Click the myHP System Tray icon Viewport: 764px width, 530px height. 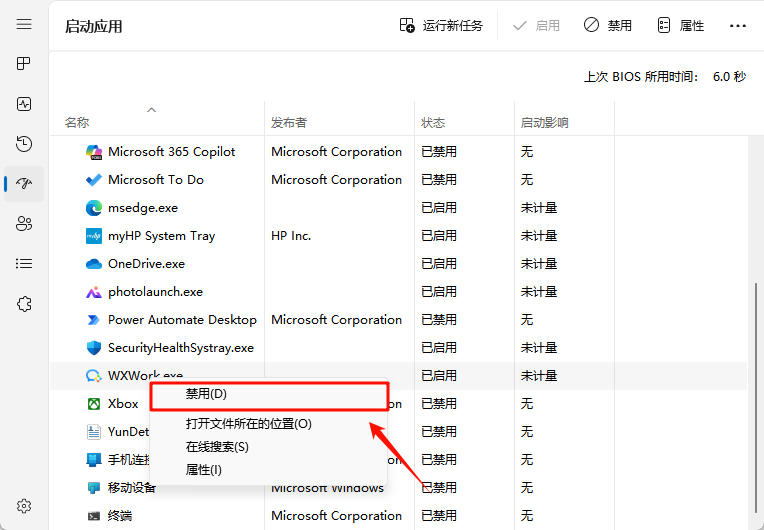coord(94,236)
